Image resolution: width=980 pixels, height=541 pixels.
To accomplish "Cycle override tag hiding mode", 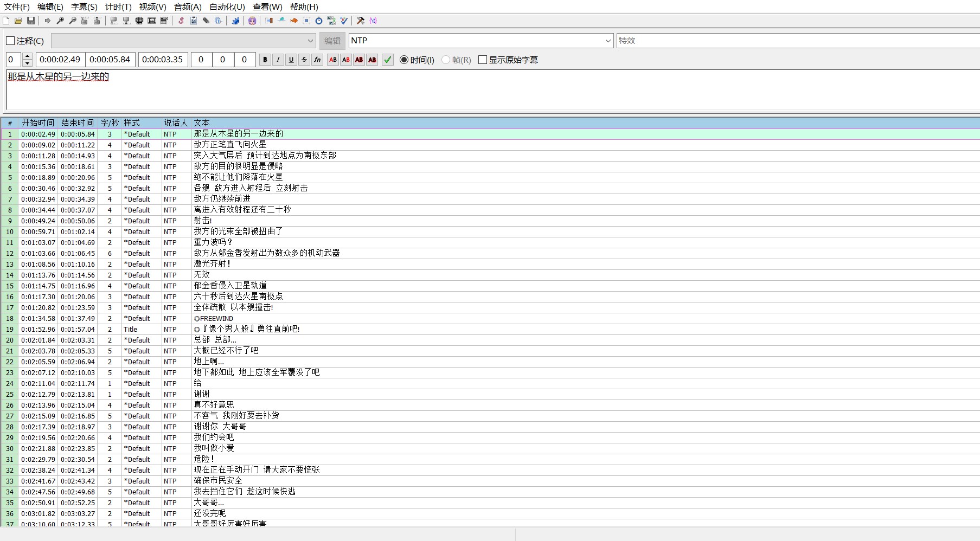I will coord(373,21).
